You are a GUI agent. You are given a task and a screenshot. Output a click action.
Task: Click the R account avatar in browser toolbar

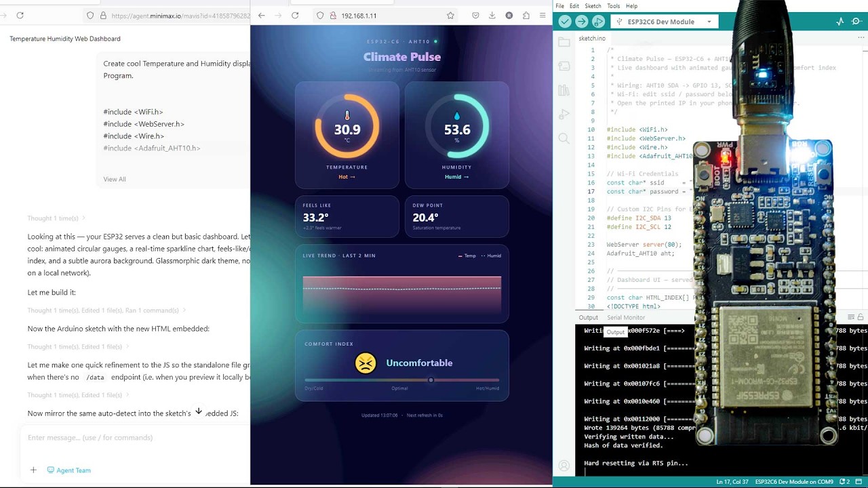[x=509, y=16]
